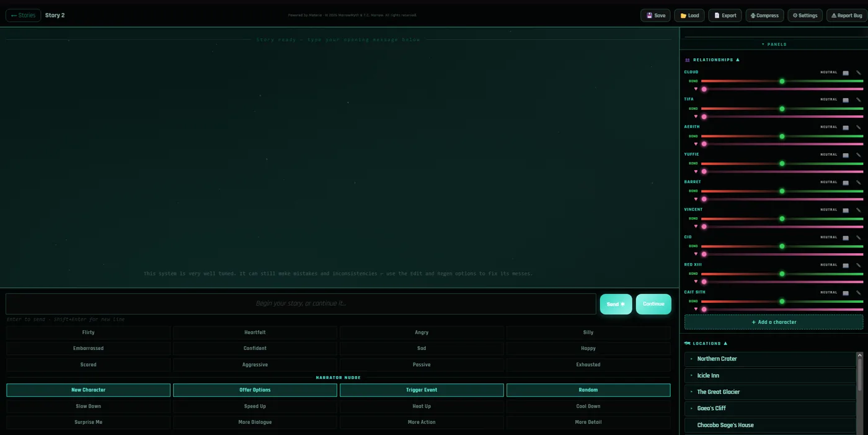Click the people icon beside Relationships heading

click(x=687, y=60)
